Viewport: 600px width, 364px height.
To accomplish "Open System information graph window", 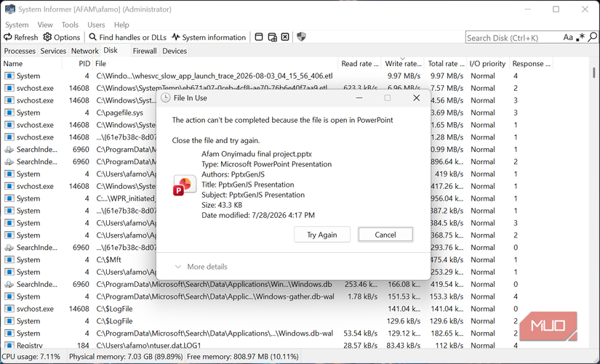I will (x=209, y=37).
